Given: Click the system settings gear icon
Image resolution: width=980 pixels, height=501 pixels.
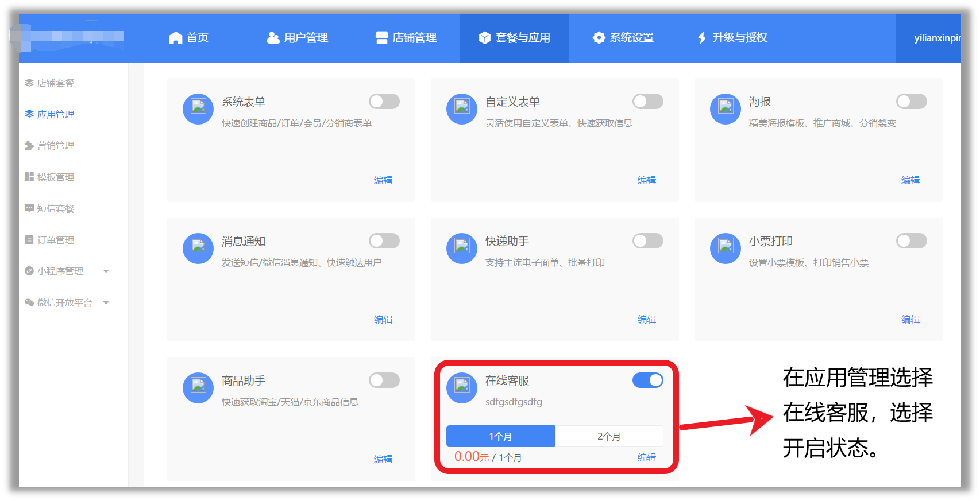Looking at the screenshot, I should click(599, 38).
